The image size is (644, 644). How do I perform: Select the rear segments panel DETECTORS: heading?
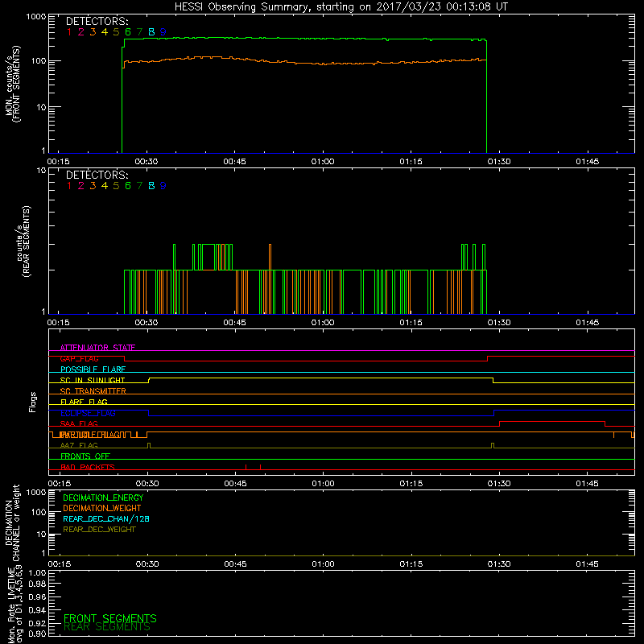97,175
